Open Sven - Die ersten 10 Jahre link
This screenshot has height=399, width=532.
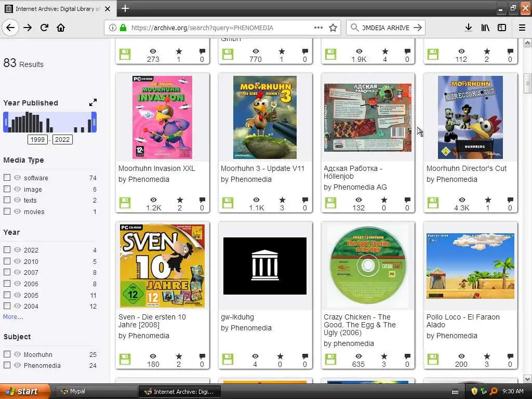coord(152,321)
